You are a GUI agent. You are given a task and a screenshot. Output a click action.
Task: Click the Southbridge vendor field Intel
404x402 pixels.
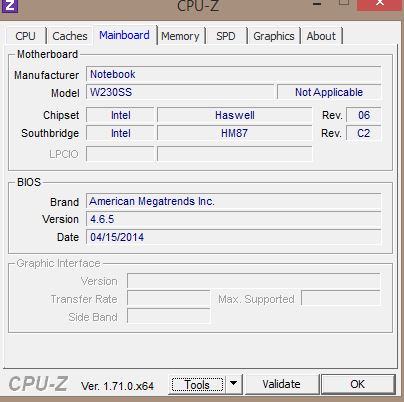120,133
